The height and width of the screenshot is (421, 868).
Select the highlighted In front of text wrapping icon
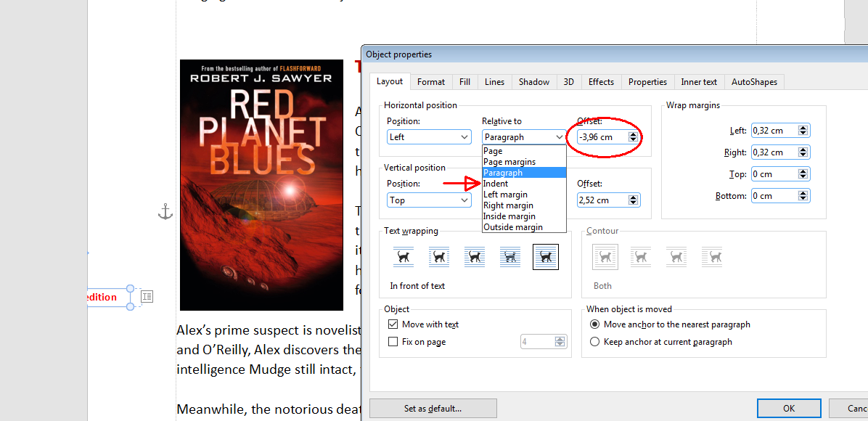(x=545, y=257)
